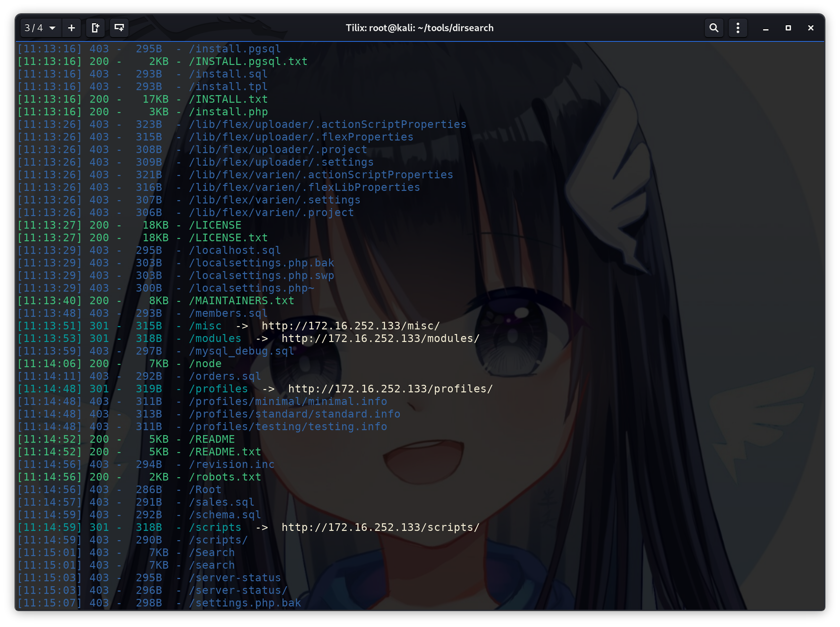Select the /settings.php.bak path text
The width and height of the screenshot is (840, 627).
pyautogui.click(x=245, y=603)
